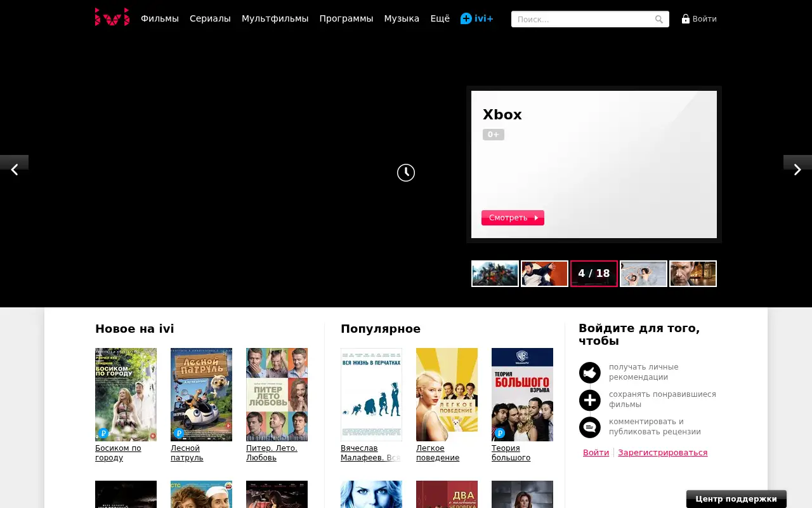Click ruble badge on Теория большого взрыва poster

(500, 433)
